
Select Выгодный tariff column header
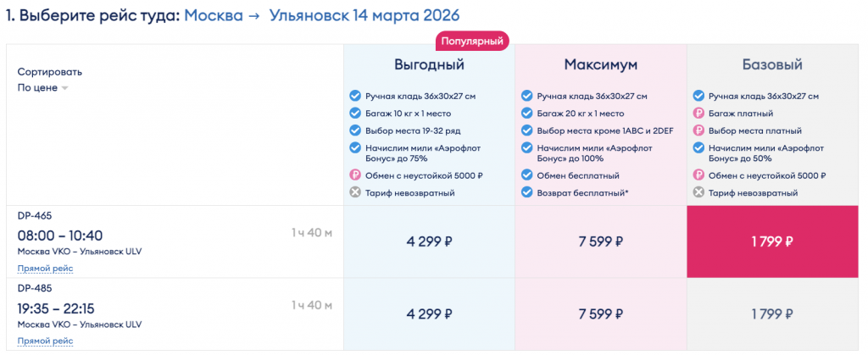429,64
